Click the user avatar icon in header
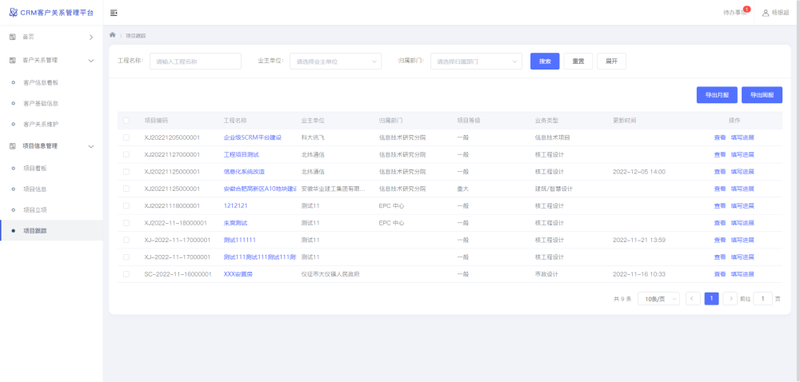Viewport: 800px width, 382px height. pos(765,13)
